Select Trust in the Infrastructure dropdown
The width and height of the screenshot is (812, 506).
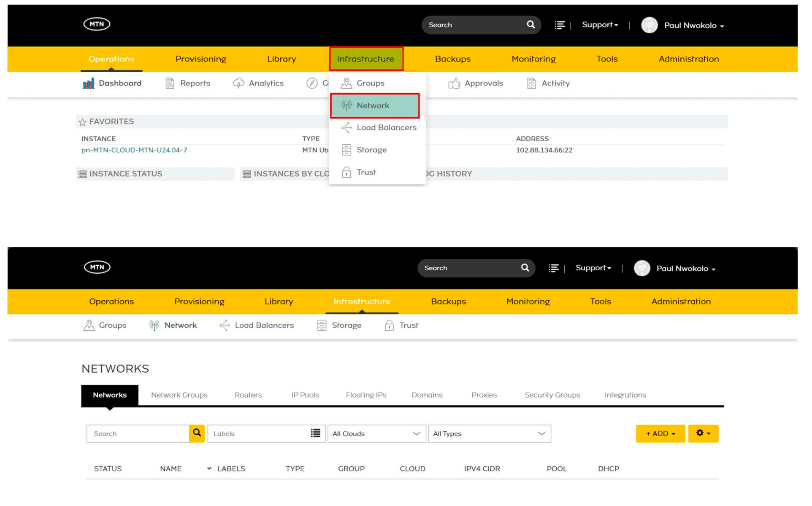359,172
